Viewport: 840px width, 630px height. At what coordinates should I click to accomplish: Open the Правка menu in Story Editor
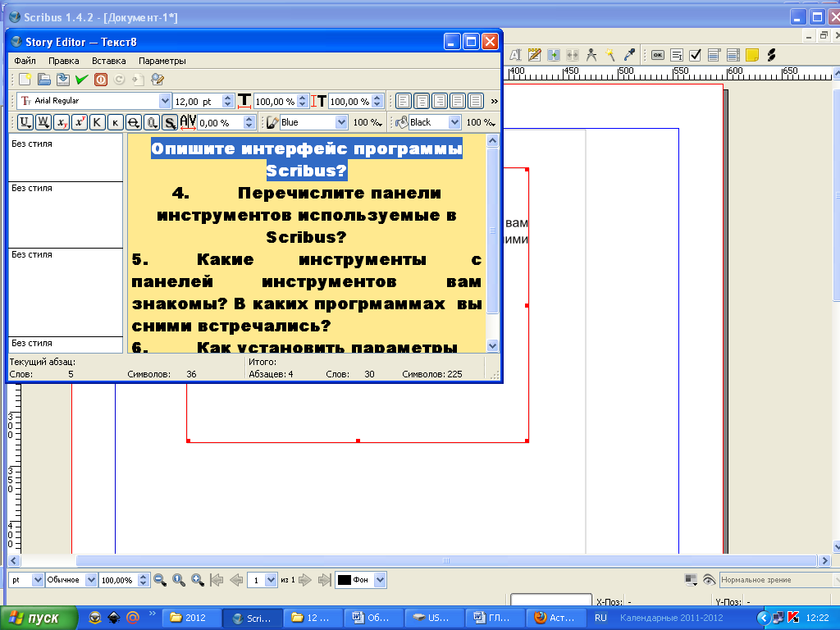(64, 61)
